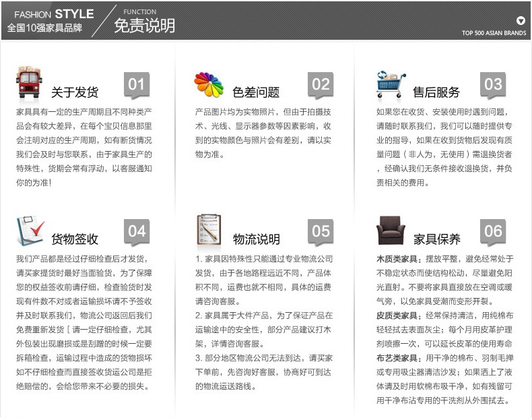
Task: Click the line starting 家具具有一定的生产周期
Action: point(84,112)
